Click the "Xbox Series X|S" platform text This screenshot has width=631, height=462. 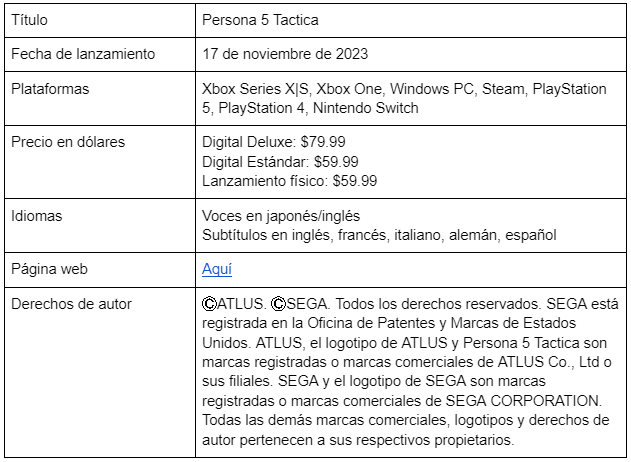point(255,89)
